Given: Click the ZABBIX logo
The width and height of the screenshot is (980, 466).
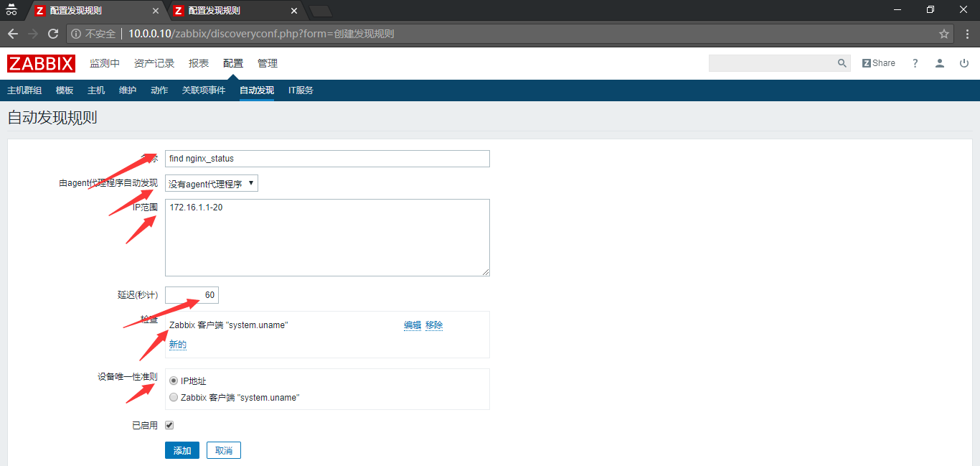Looking at the screenshot, I should point(41,63).
